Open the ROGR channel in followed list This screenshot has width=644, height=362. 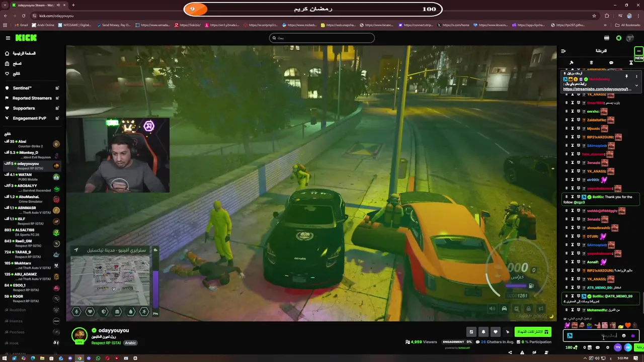coord(31,299)
